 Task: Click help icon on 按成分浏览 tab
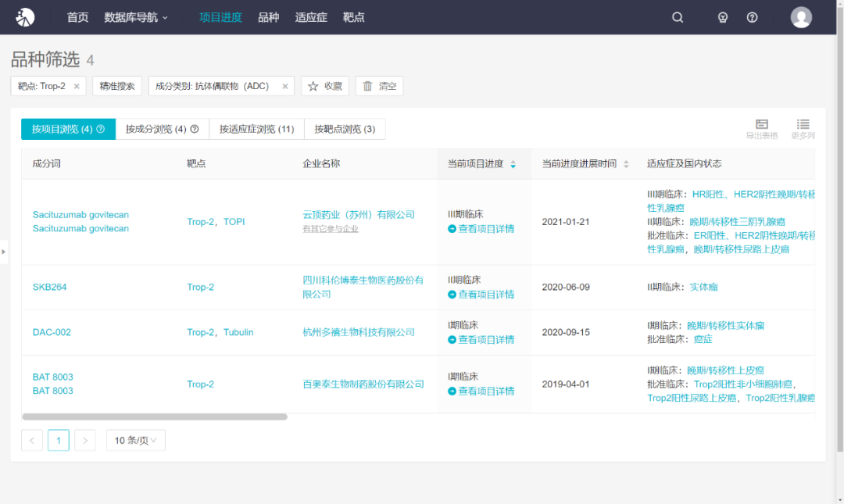point(195,129)
